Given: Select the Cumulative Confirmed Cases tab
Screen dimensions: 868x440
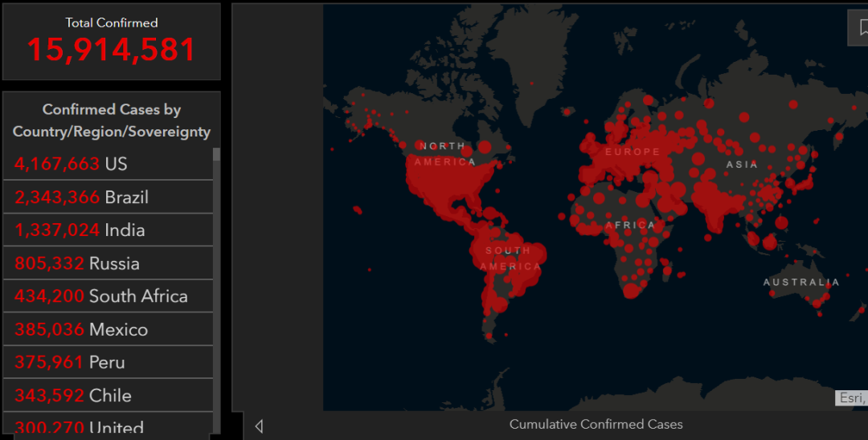Looking at the screenshot, I should [596, 424].
